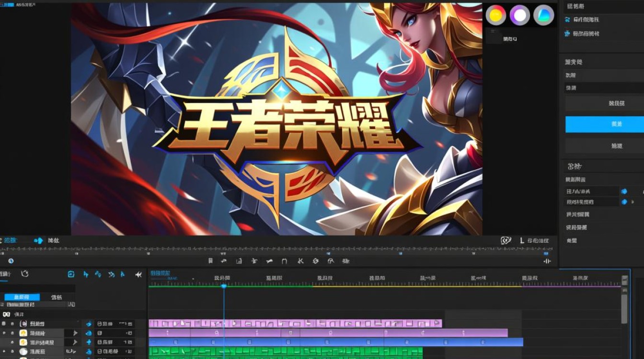Screen dimensions: 644x359
Task: Click the heart-shaped icon below the preview
Action: pyautogui.click(x=506, y=241)
